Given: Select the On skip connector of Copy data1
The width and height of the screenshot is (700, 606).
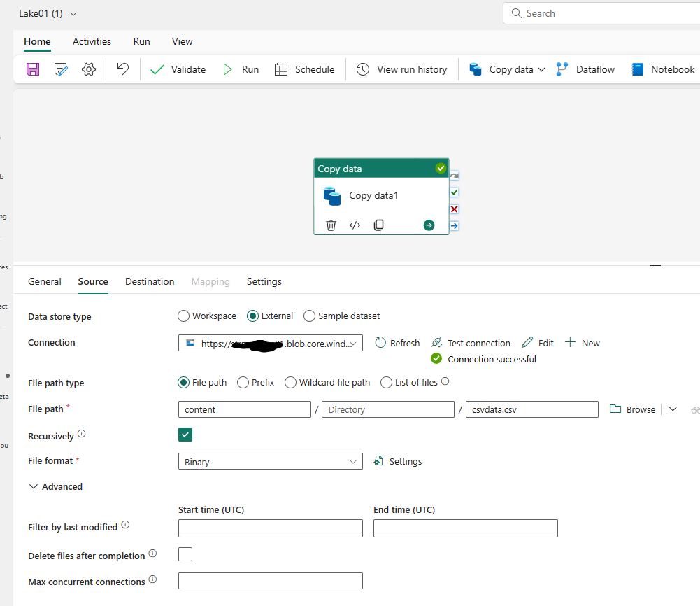Looking at the screenshot, I should tap(454, 176).
